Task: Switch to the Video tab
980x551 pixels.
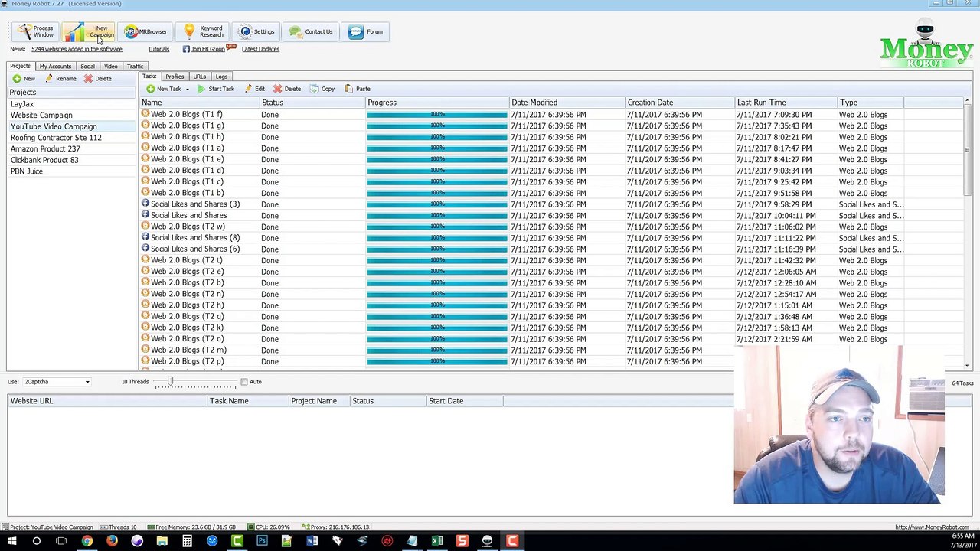Action: [x=111, y=67]
